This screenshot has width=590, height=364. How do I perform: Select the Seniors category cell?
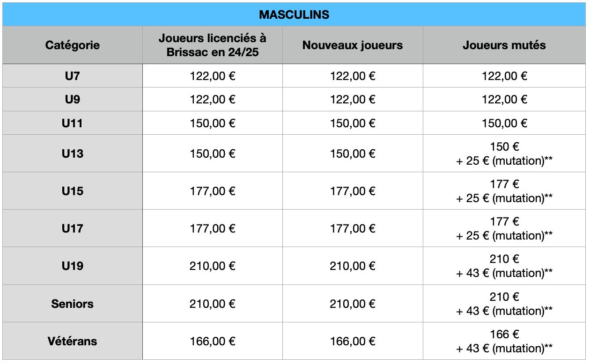pos(73,304)
